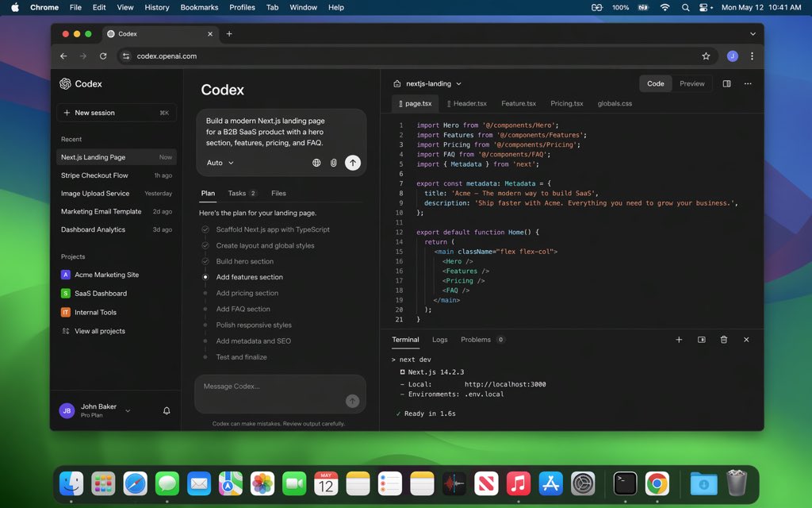
Task: Add a new terminal with plus icon
Action: point(679,340)
